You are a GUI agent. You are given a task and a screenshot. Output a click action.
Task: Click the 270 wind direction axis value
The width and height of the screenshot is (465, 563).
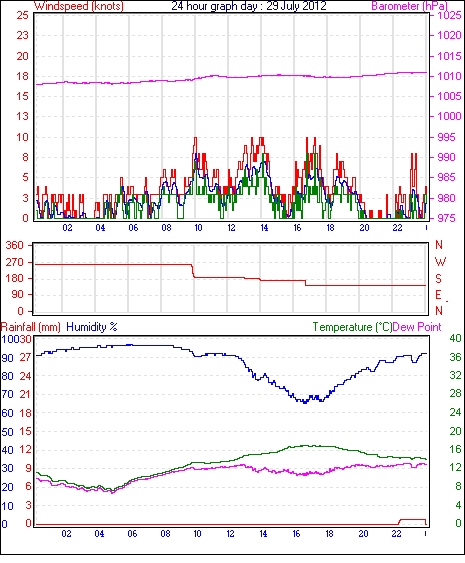[x=14, y=262]
